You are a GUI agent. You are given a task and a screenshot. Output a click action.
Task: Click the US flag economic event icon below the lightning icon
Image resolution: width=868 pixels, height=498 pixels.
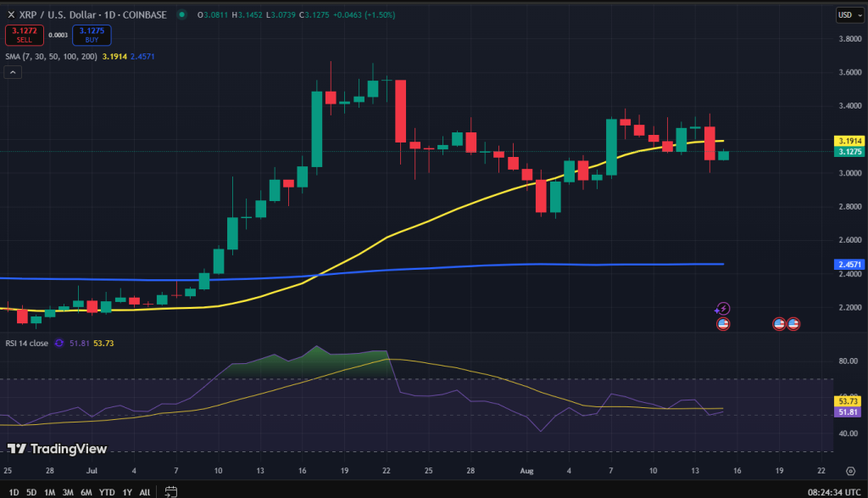pyautogui.click(x=722, y=323)
